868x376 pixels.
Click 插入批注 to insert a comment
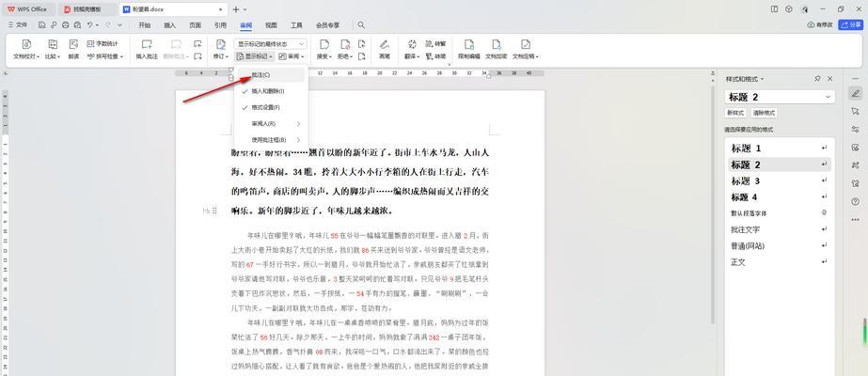pyautogui.click(x=147, y=49)
